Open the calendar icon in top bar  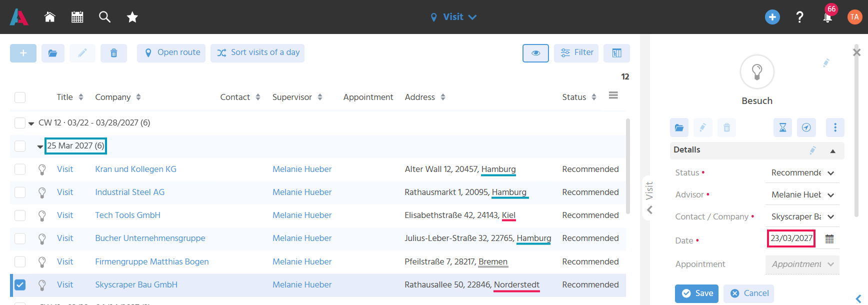click(77, 17)
